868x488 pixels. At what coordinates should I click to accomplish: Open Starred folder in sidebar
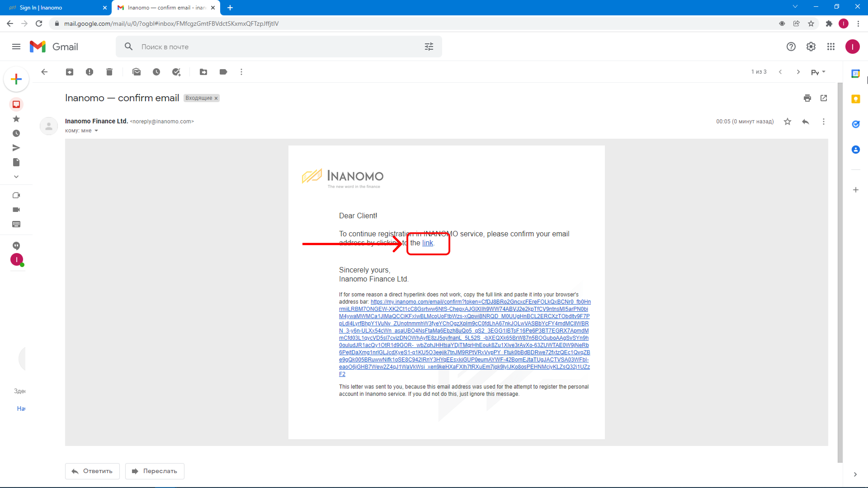[16, 119]
